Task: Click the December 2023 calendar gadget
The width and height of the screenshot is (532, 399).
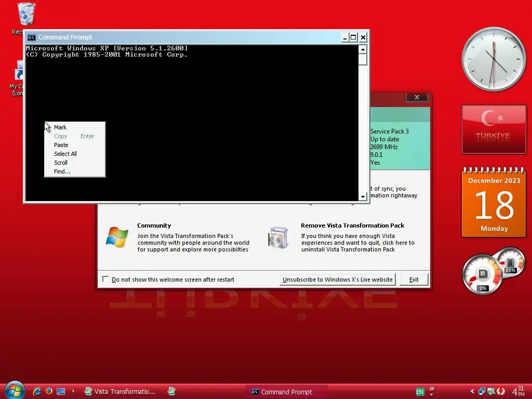Action: (x=494, y=202)
